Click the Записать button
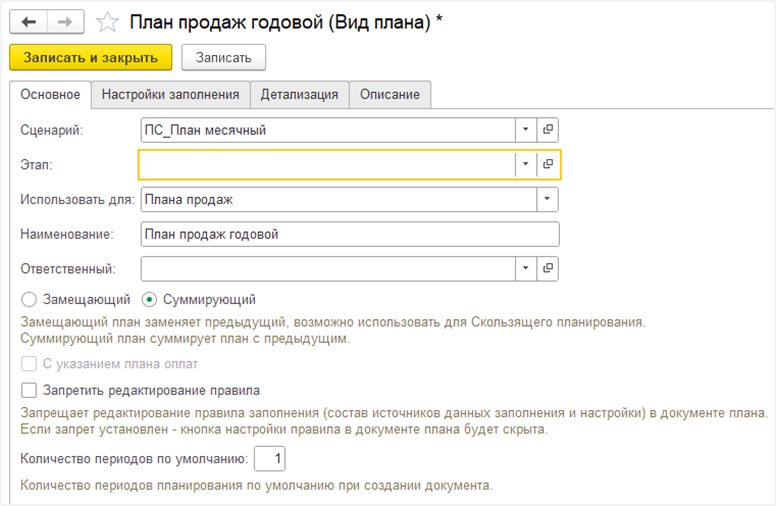The width and height of the screenshot is (776, 506). pos(224,57)
